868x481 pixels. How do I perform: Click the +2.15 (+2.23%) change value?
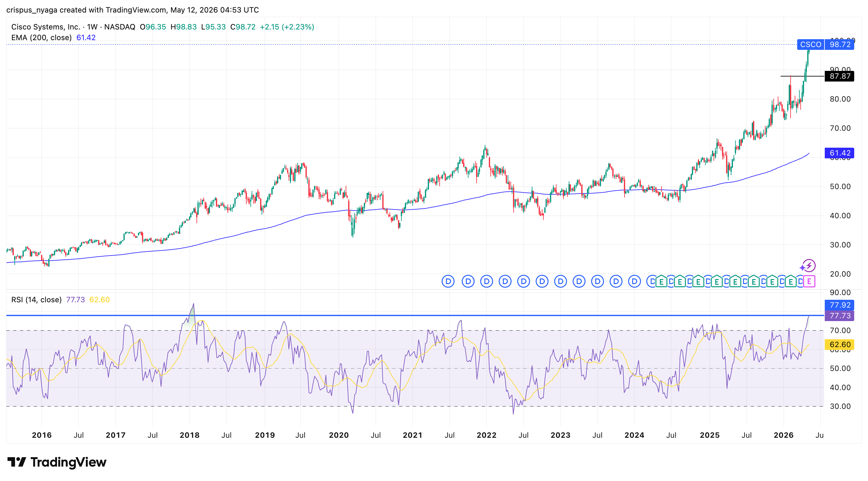pyautogui.click(x=287, y=27)
